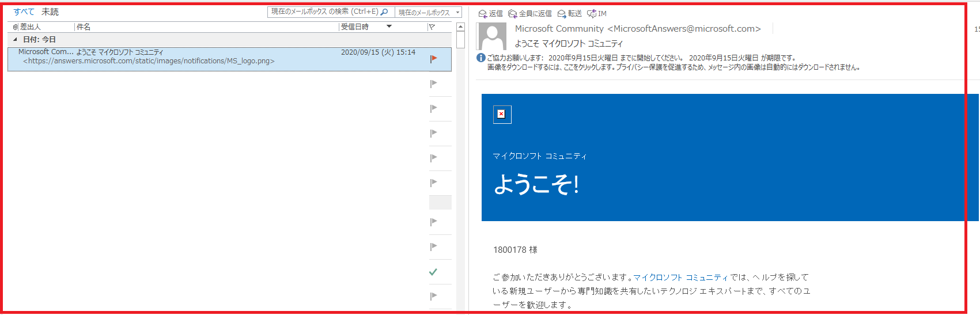Image resolution: width=980 pixels, height=315 pixels.
Task: Click the paperclip attachment column header icon
Action: coord(16,27)
